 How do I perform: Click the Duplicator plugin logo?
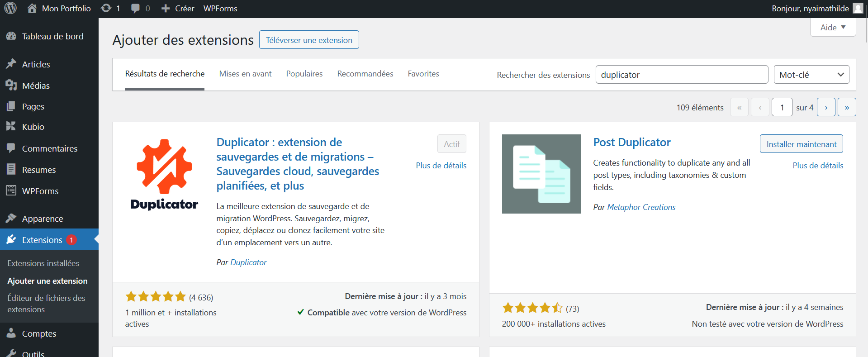[164, 174]
